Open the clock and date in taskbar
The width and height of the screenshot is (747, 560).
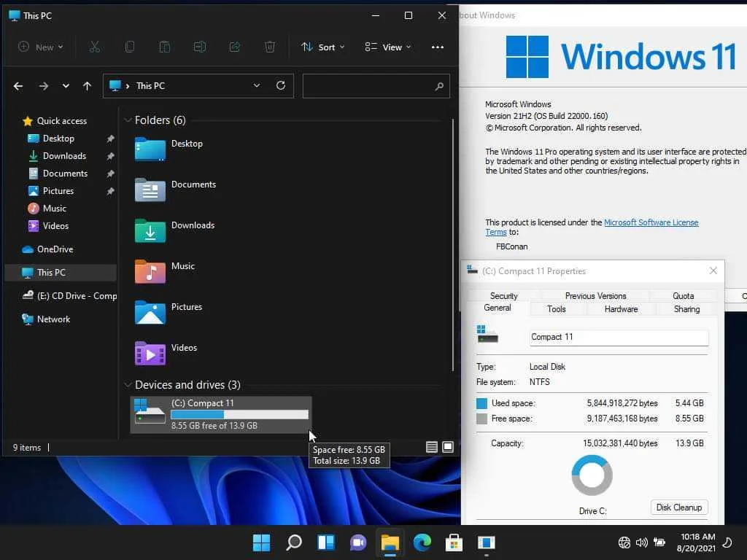tap(696, 542)
